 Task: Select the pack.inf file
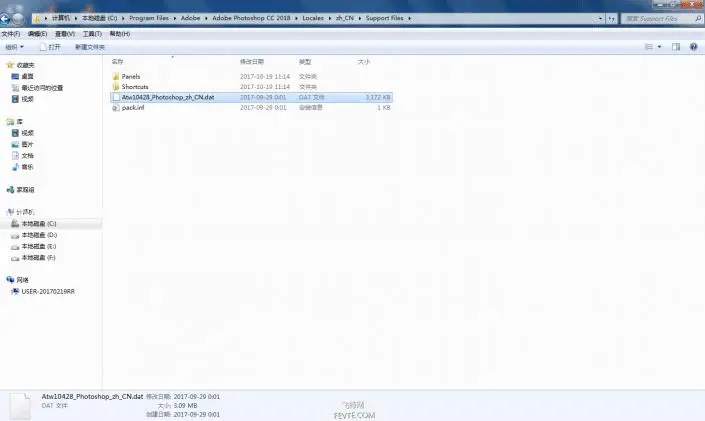(133, 107)
